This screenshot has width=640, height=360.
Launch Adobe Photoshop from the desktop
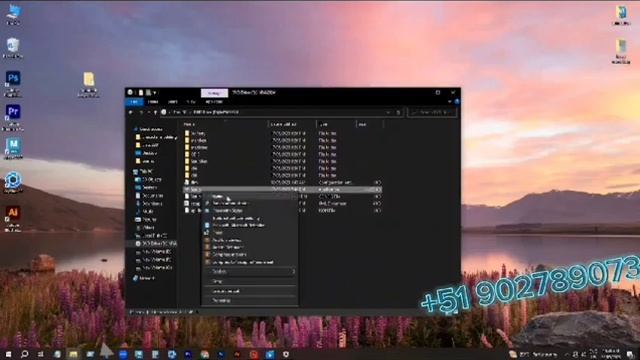13,83
